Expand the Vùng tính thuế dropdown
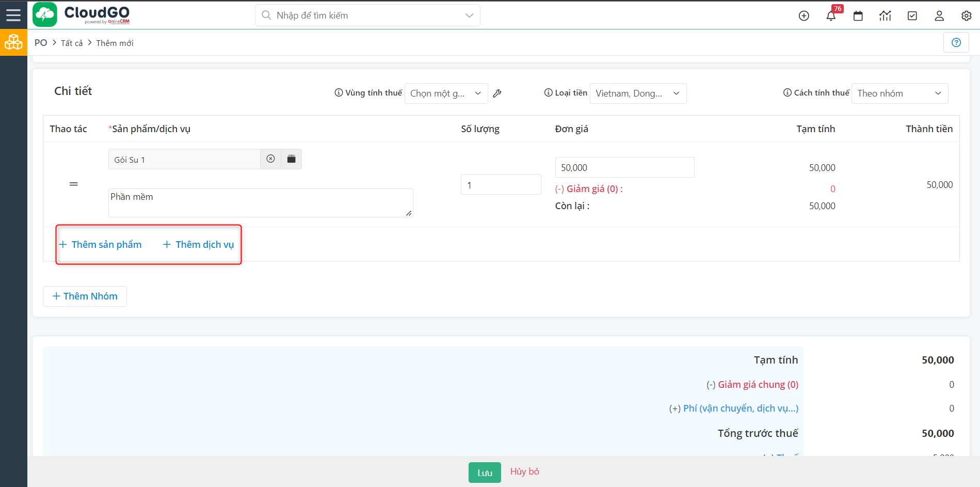Image resolution: width=980 pixels, height=487 pixels. coord(446,93)
